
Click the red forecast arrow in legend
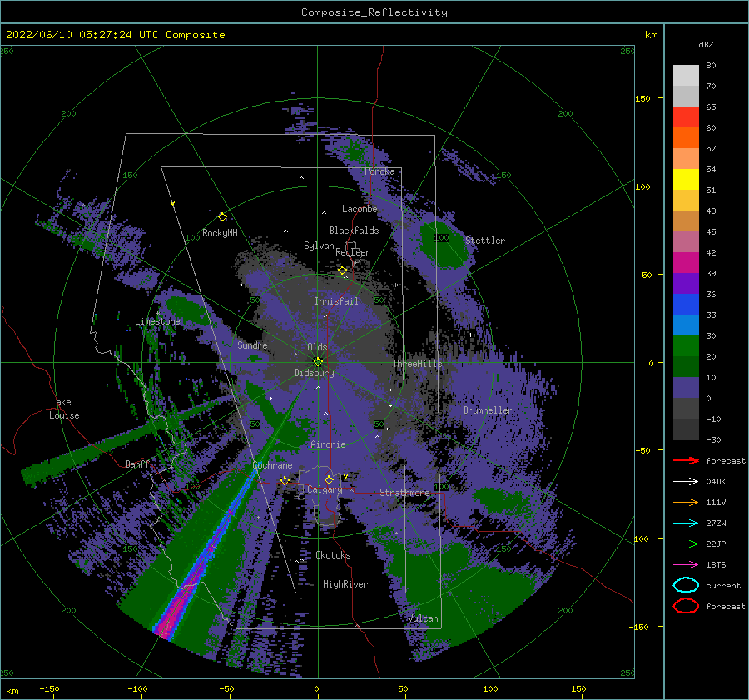click(686, 460)
